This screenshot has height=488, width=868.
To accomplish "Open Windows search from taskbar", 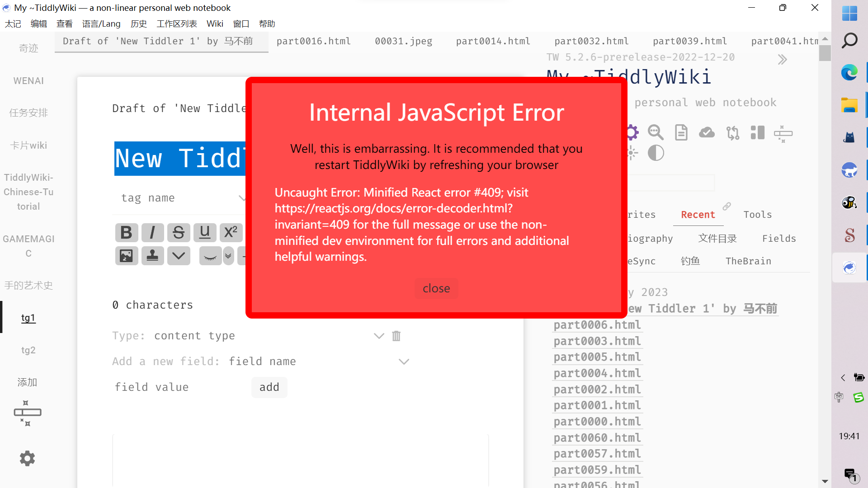I will (x=849, y=41).
